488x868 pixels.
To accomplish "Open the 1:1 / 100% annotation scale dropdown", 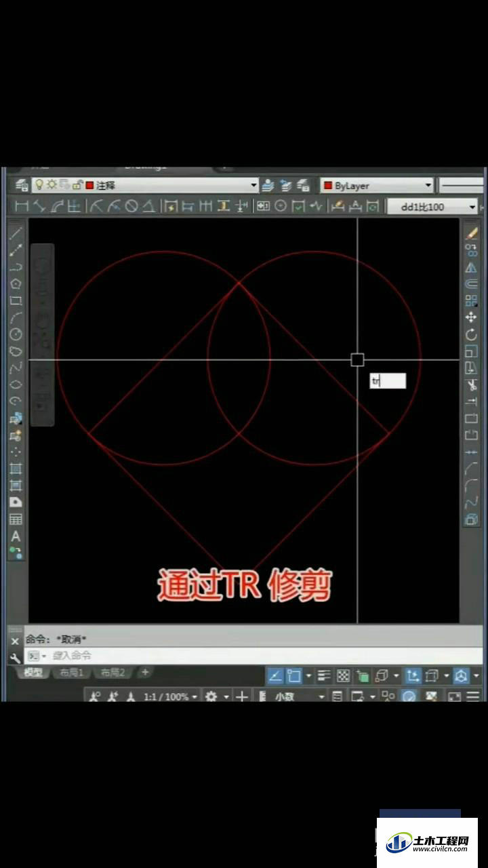I will [x=171, y=696].
